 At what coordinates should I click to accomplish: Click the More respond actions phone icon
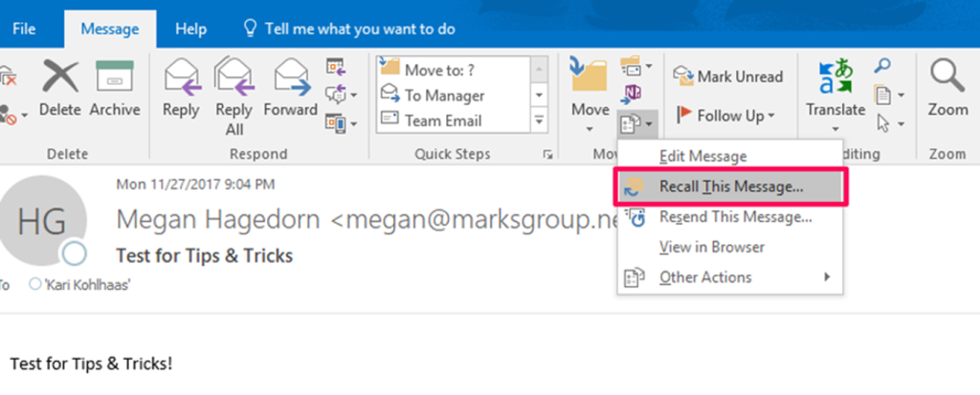(x=334, y=121)
